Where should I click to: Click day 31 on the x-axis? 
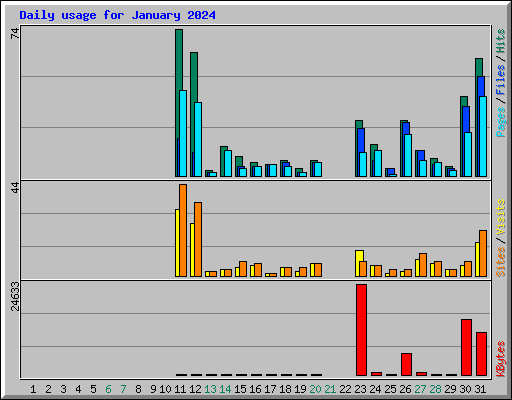tap(480, 389)
